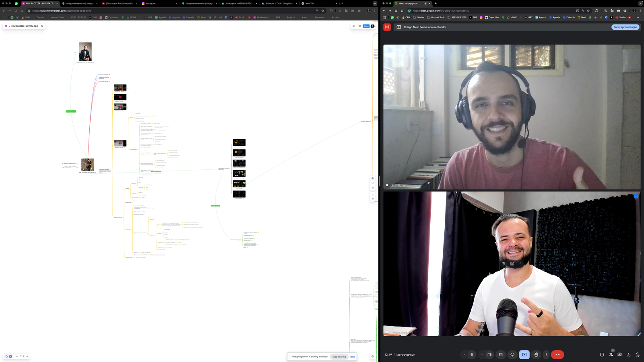Image resolution: width=644 pixels, height=362 pixels.
Task: Expand video settings arrow beside the camera
Action: [482, 355]
